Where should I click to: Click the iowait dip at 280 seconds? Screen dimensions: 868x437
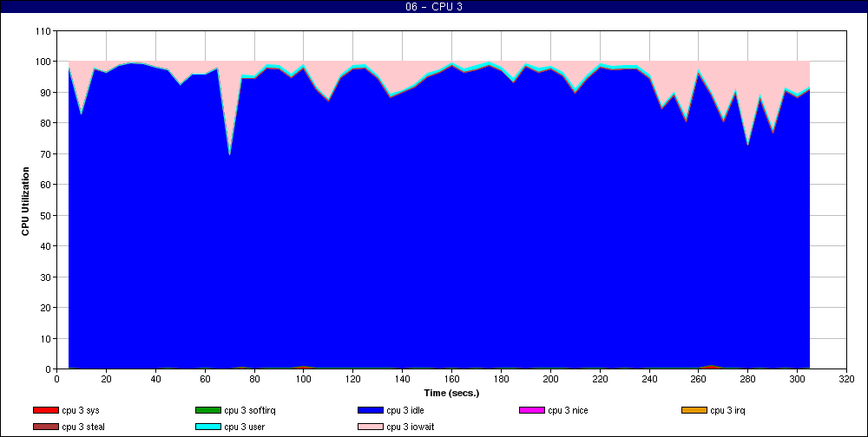click(x=748, y=145)
